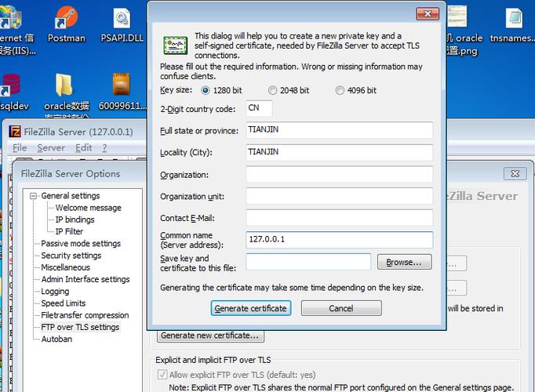Viewport: 535px width, 392px height.
Task: Select the 4096 bit key size
Action: (340, 90)
